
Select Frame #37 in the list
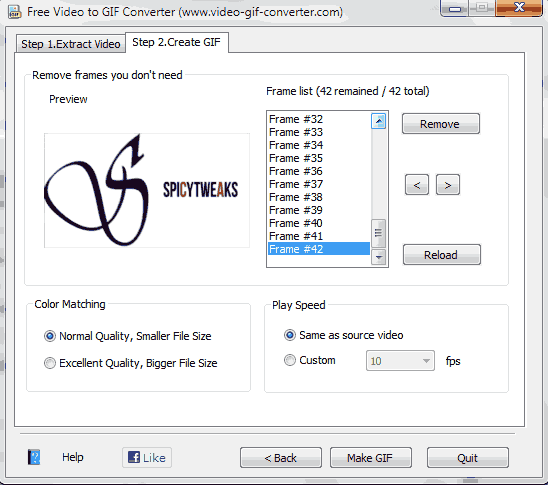[x=319, y=184]
